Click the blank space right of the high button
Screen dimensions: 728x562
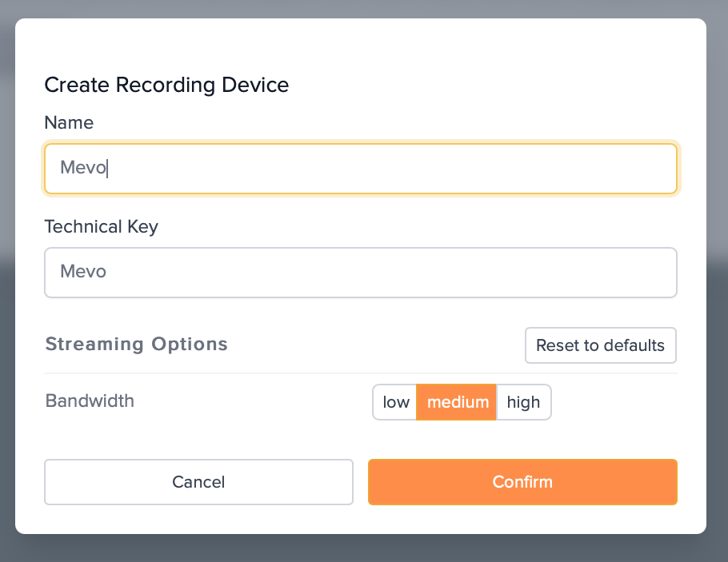point(616,402)
